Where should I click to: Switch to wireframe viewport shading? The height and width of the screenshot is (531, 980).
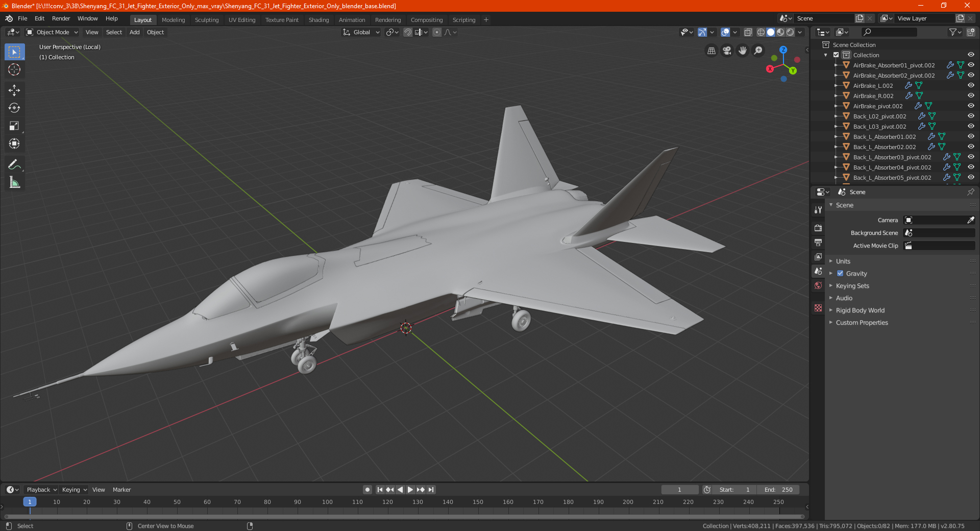[761, 32]
